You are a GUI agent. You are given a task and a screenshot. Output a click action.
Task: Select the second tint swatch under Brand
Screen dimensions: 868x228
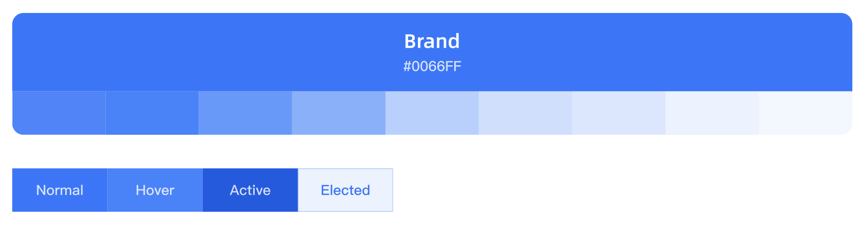(152, 113)
